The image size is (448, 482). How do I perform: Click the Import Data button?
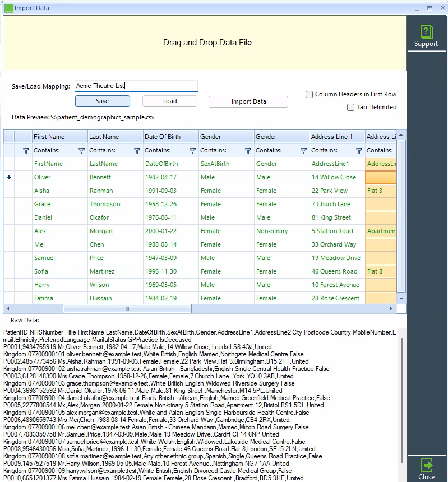(248, 102)
